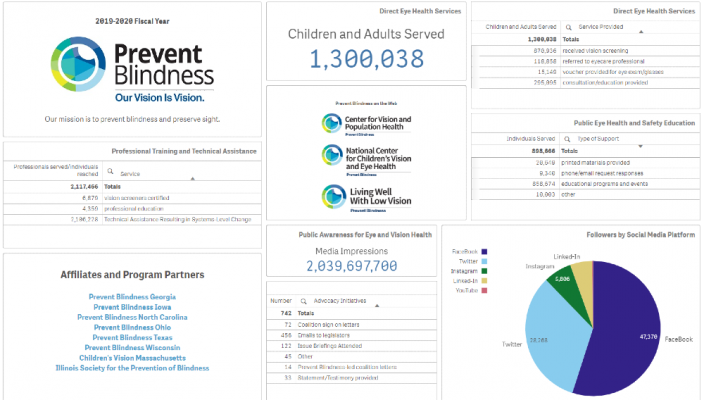The image size is (704, 400).
Task: Select the 'Coalition sign on letters' row
Action: point(352,325)
